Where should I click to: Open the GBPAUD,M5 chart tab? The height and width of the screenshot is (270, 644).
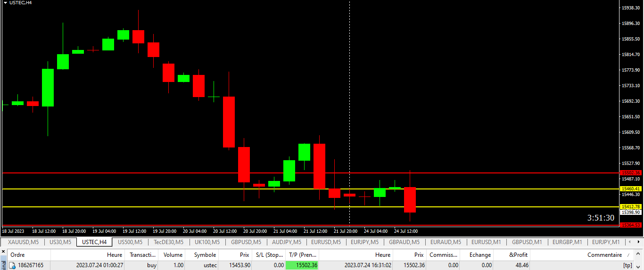pyautogui.click(x=405, y=242)
